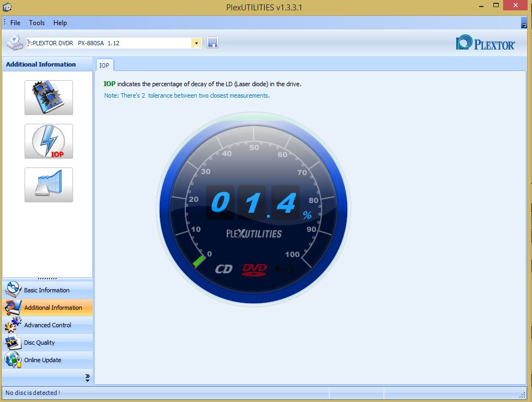Open the toolbar options arrow at menu bar end
The height and width of the screenshot is (402, 532).
[x=524, y=23]
